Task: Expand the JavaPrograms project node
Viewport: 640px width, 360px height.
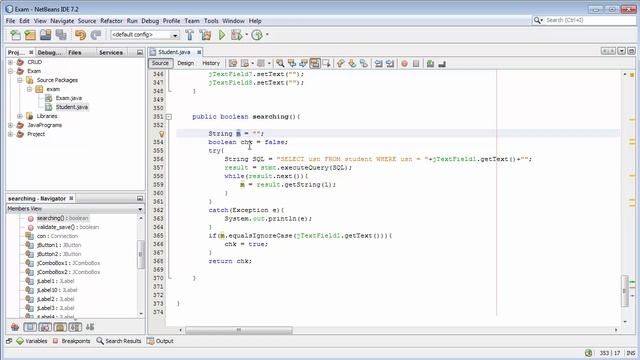Action: pos(11,125)
